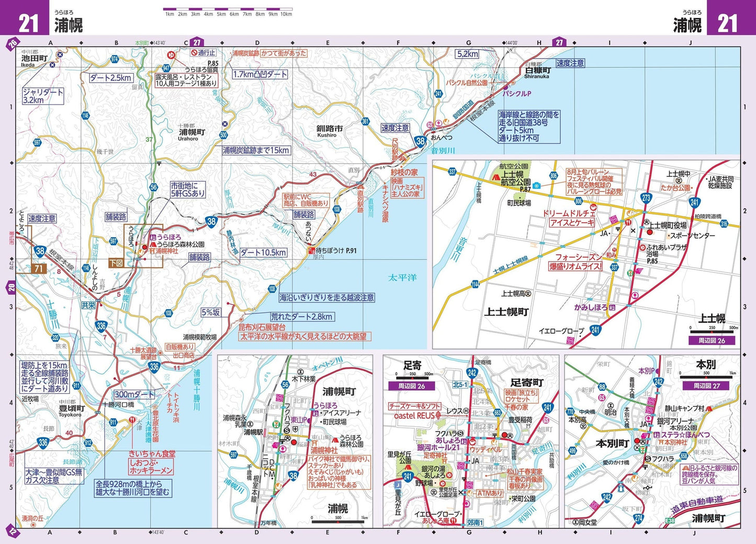Screen dimensions: 756x544
Task: Click the Route 88 shield in Honbetsu inset
Action: coord(602,387)
